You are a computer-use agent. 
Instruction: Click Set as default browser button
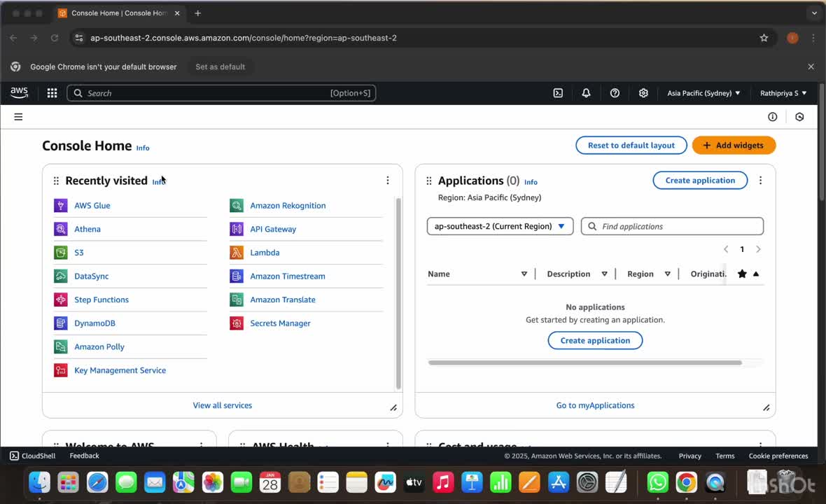(220, 67)
